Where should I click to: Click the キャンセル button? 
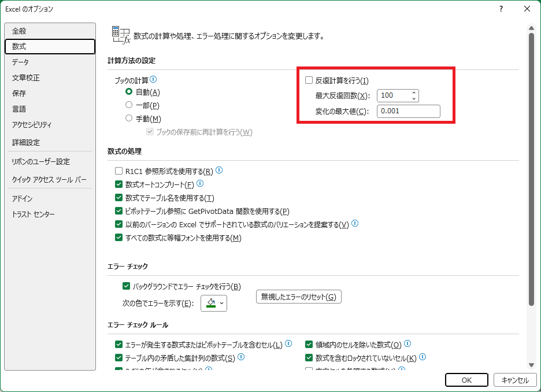click(x=515, y=380)
